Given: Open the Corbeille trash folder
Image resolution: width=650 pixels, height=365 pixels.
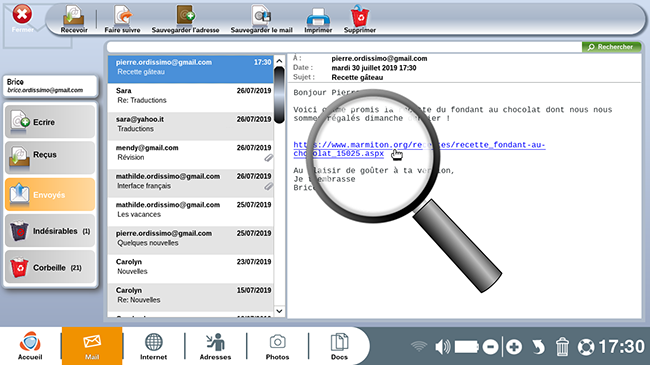Looking at the screenshot, I should [x=50, y=267].
